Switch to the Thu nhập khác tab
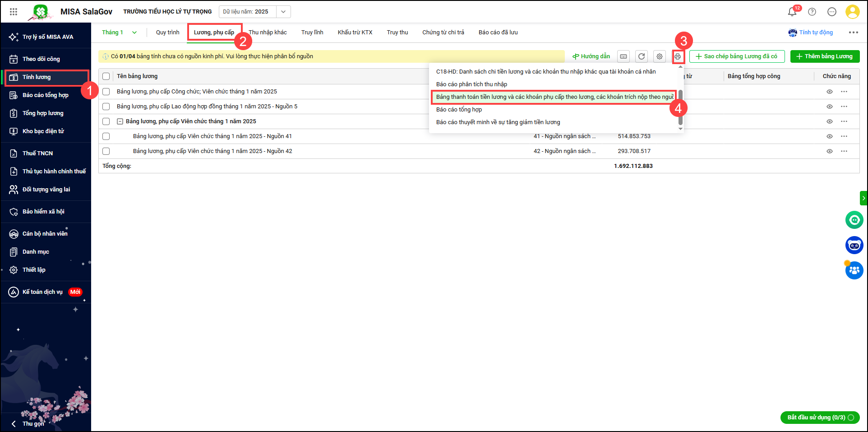 point(268,33)
